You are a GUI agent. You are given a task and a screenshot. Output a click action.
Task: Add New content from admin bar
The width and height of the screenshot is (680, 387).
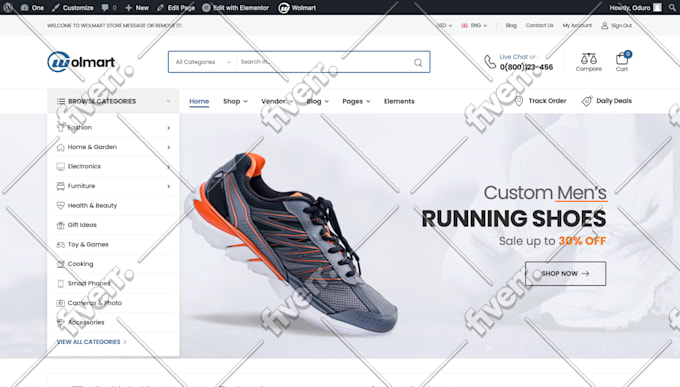[137, 7]
